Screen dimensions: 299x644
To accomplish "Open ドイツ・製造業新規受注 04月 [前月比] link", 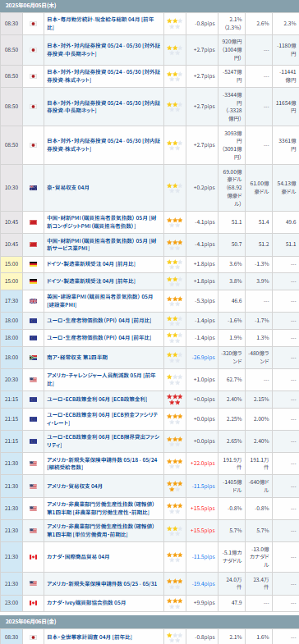I will 91,263.
